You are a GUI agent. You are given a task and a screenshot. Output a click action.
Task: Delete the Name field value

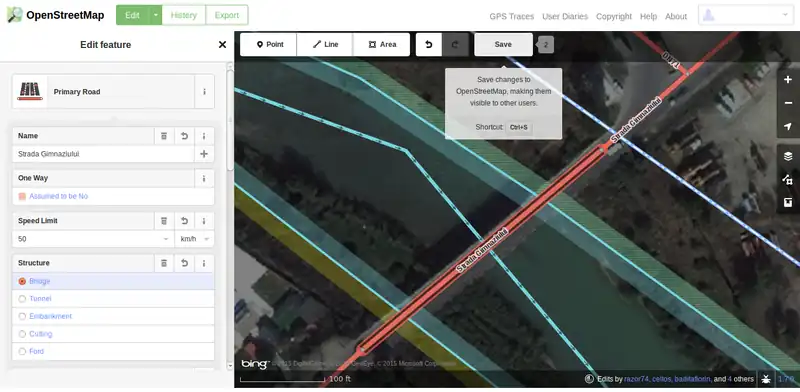pyautogui.click(x=164, y=136)
